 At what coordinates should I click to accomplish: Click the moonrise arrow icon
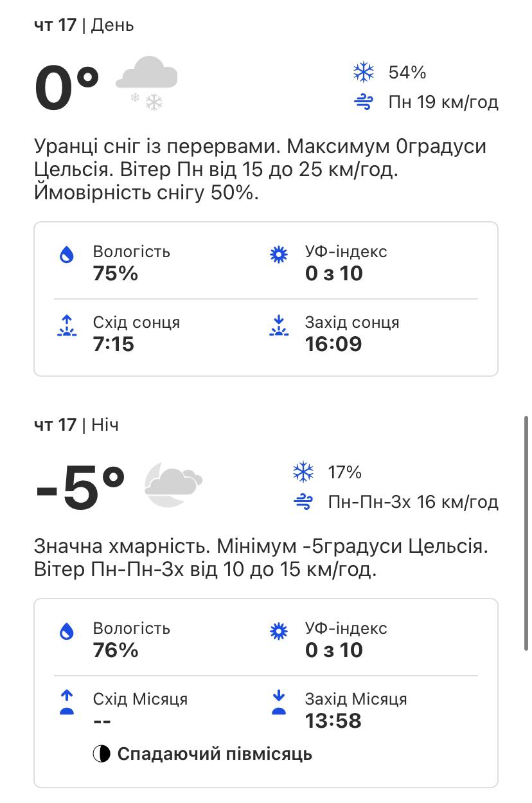[x=67, y=703]
